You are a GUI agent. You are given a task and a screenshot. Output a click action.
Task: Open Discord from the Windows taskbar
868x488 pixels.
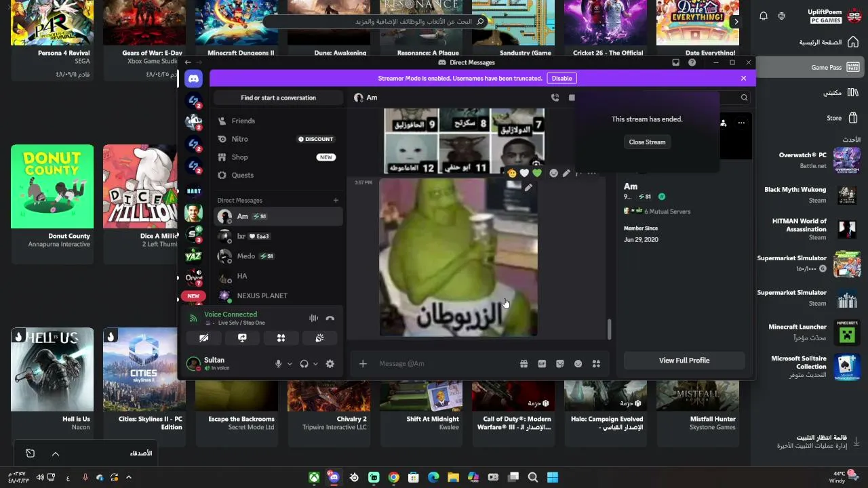click(334, 477)
